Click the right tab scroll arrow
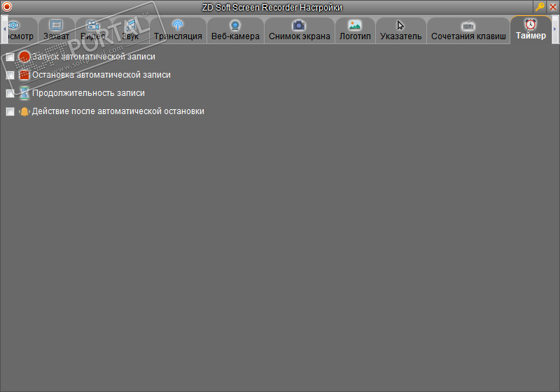The height and width of the screenshot is (392, 560). (x=554, y=29)
